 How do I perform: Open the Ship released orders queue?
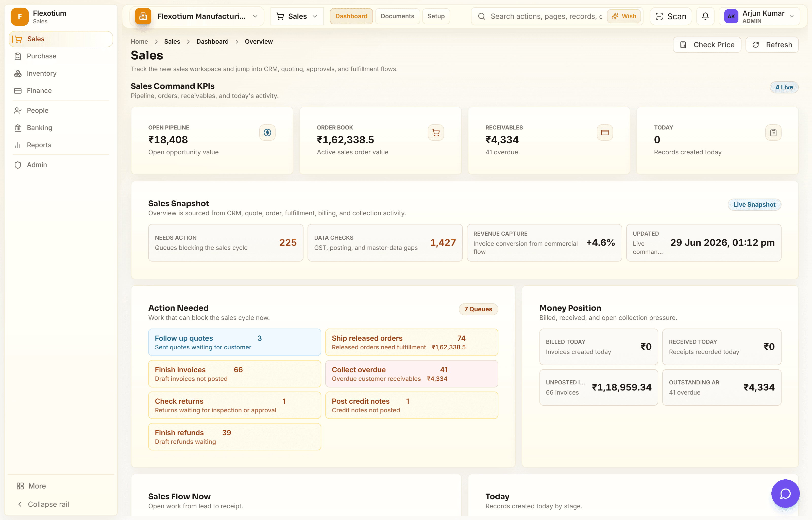point(412,342)
